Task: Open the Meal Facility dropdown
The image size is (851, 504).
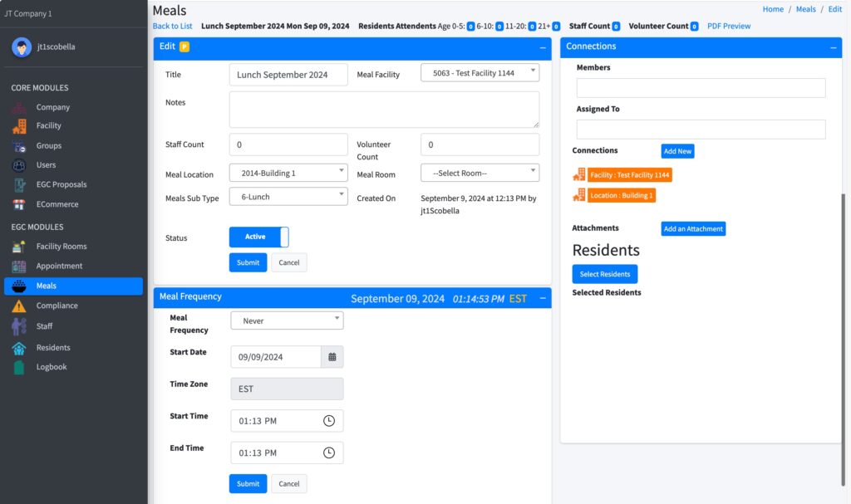Action: click(480, 73)
